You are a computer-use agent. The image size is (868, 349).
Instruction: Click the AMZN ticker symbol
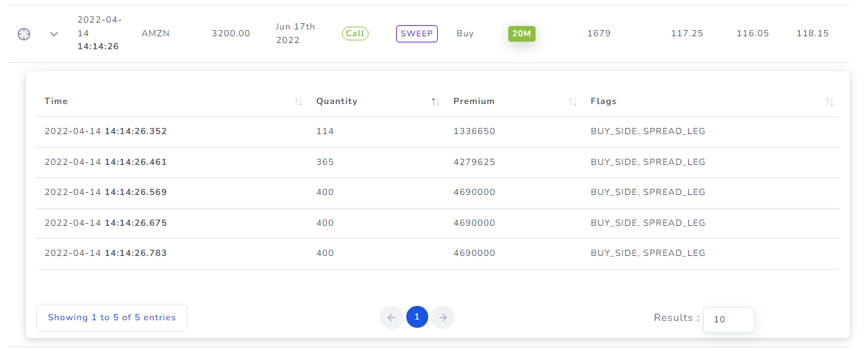[155, 34]
